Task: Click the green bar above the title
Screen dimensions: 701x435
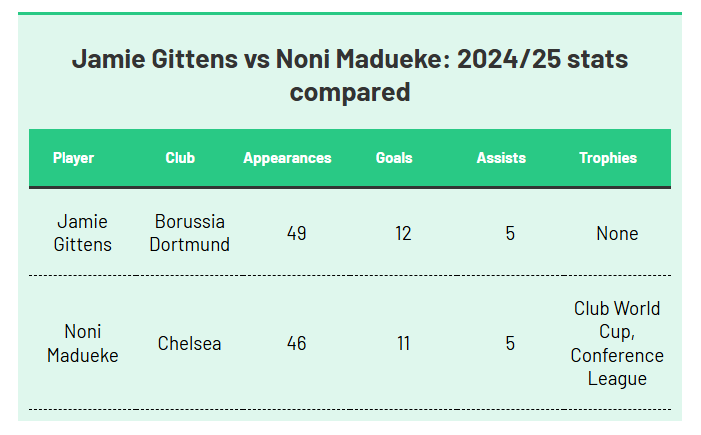Action: click(x=350, y=13)
